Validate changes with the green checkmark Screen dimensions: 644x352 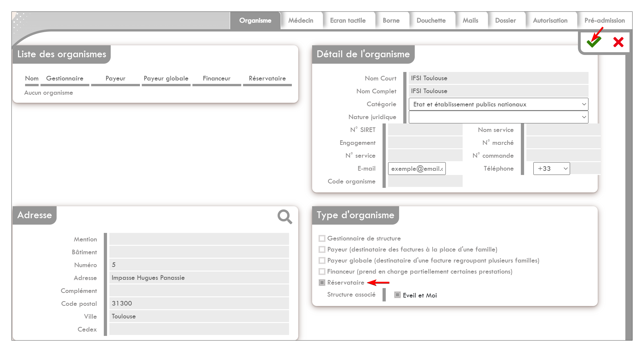tap(594, 42)
